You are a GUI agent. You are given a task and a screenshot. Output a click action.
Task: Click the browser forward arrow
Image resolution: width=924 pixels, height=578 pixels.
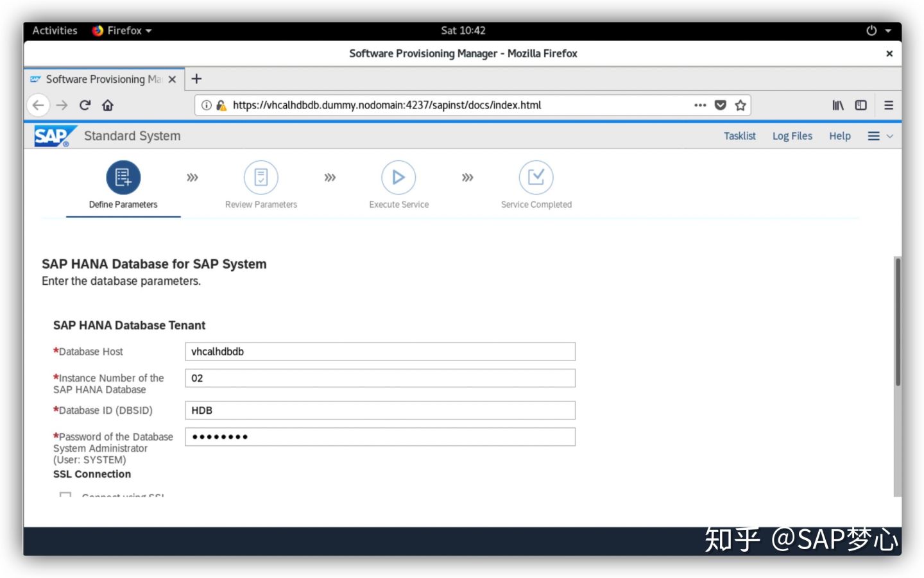click(62, 105)
